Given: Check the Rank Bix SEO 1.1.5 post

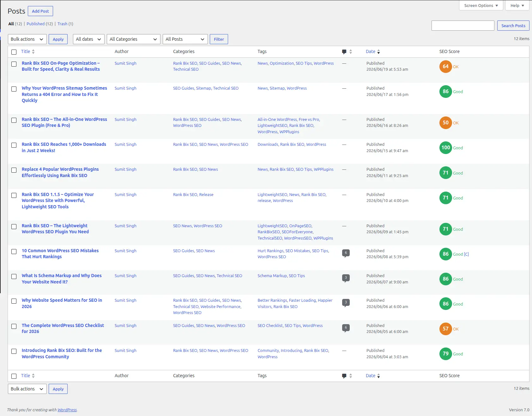Looking at the screenshot, I should click(x=14, y=195).
